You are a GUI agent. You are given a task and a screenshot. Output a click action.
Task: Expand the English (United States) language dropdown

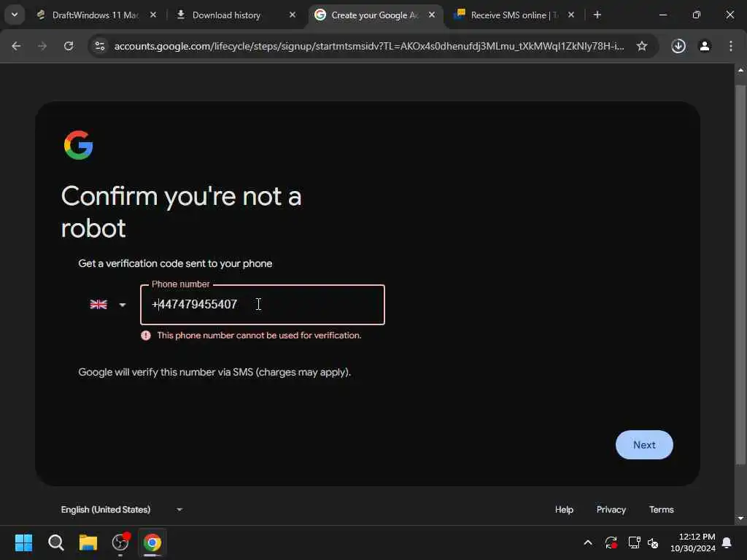tap(122, 510)
